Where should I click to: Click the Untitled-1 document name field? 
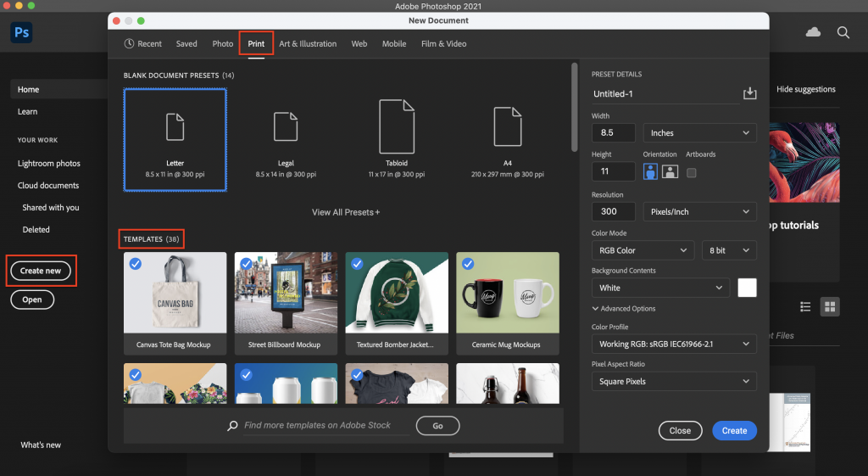coord(666,93)
